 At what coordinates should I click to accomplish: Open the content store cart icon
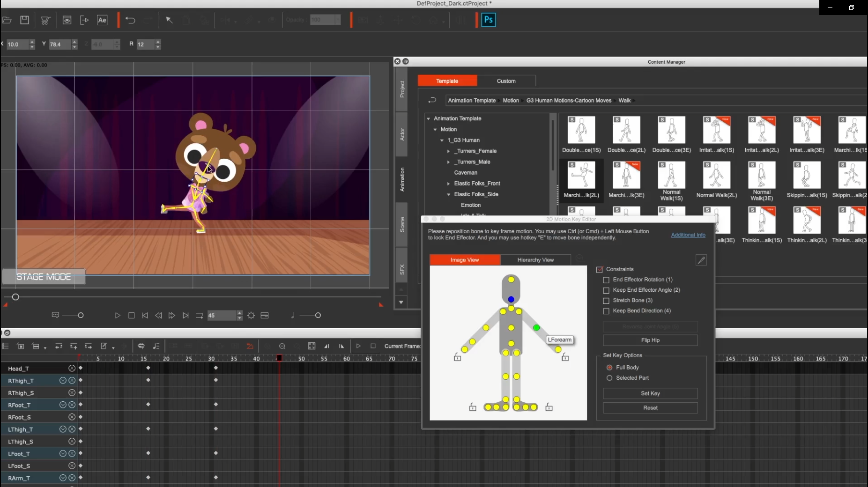tap(45, 20)
